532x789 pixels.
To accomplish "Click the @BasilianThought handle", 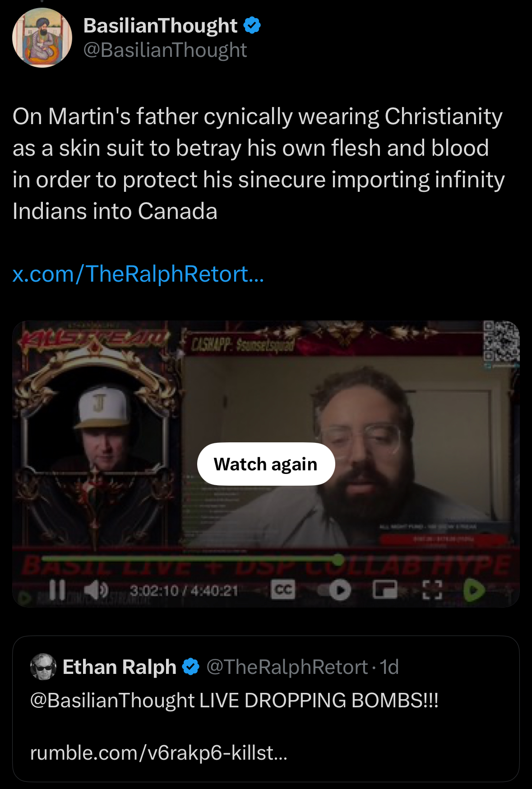I will coord(165,50).
